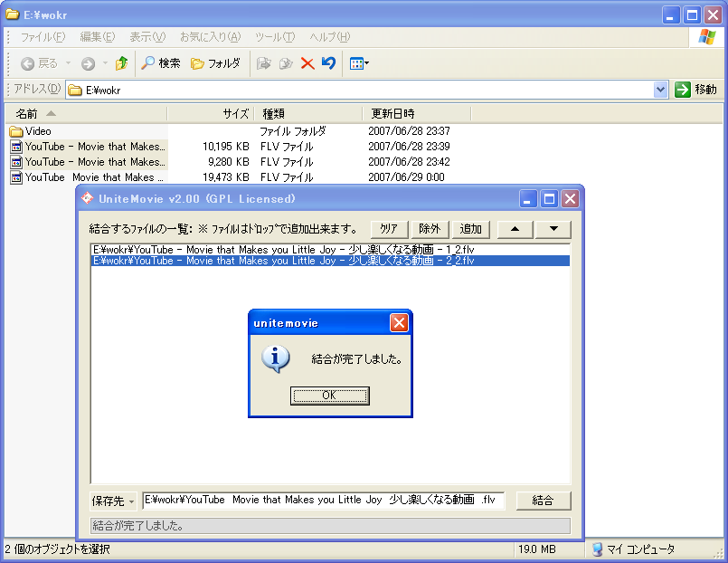
Task: Click the folder icon in Explorer title bar
Action: coord(12,14)
